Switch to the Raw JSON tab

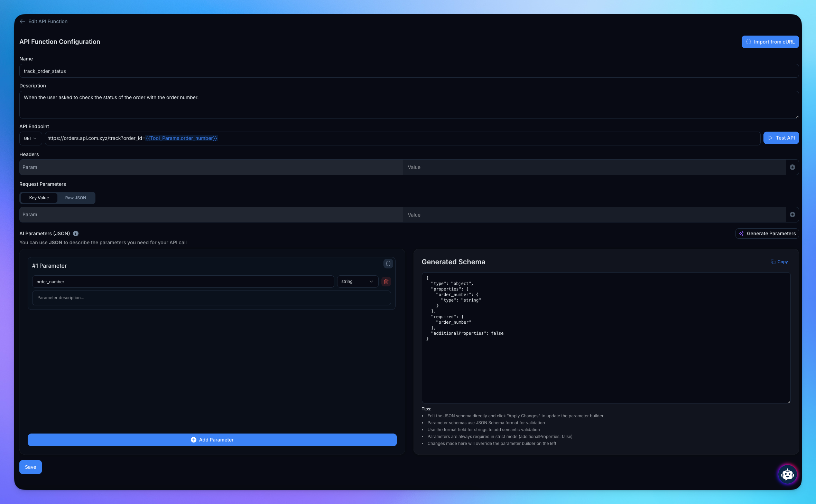click(x=76, y=198)
